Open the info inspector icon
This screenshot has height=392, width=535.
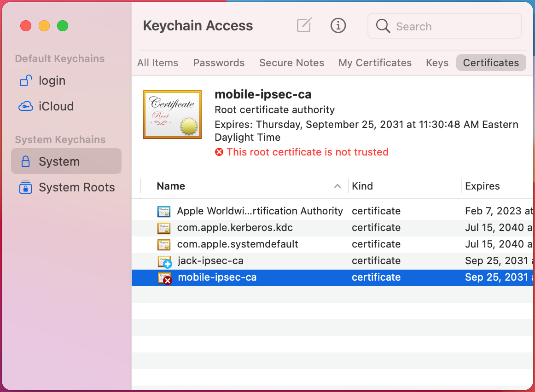[x=338, y=25]
